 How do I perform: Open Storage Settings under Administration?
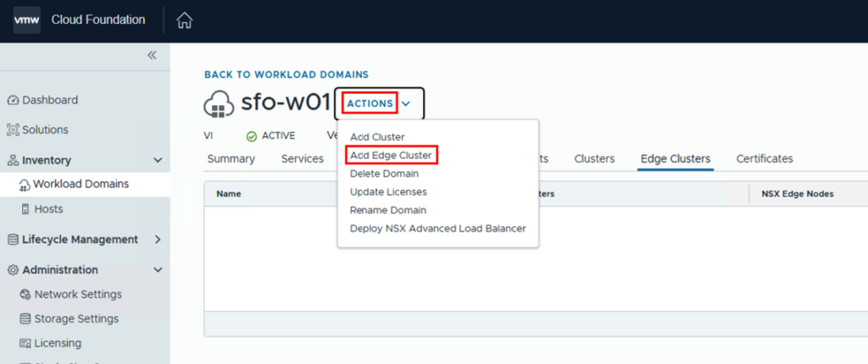click(x=76, y=319)
